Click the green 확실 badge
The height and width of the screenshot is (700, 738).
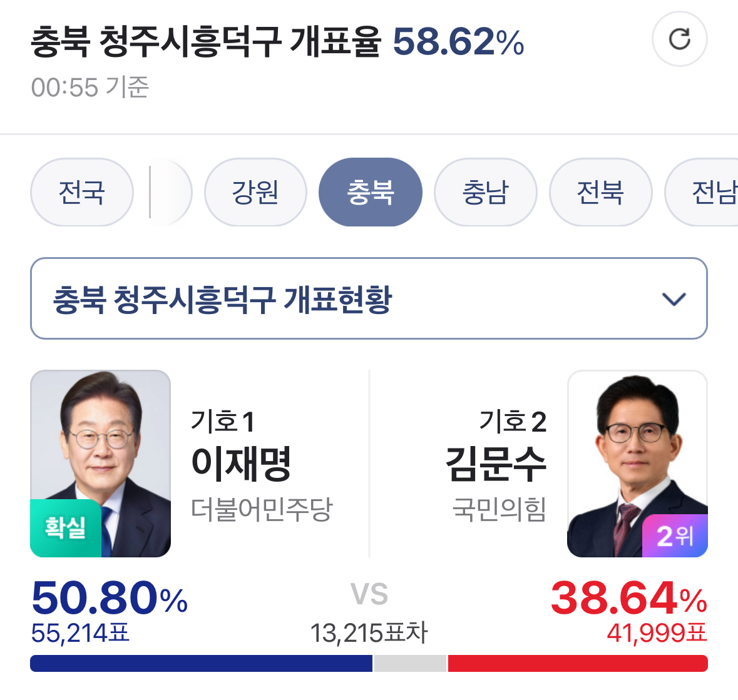[x=66, y=528]
